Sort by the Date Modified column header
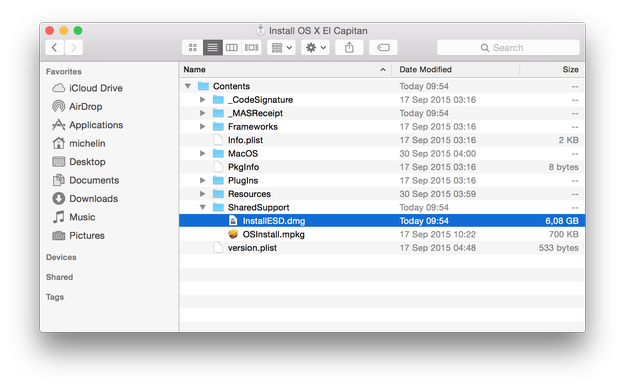The image size is (625, 389). 456,70
